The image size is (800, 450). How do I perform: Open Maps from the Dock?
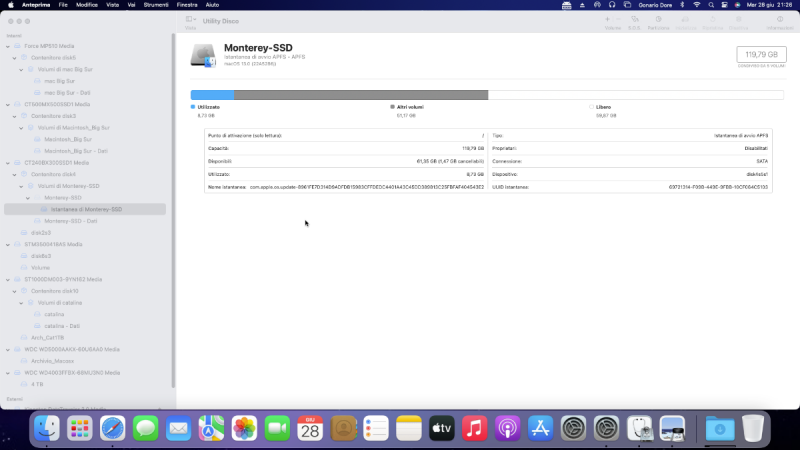pyautogui.click(x=211, y=428)
